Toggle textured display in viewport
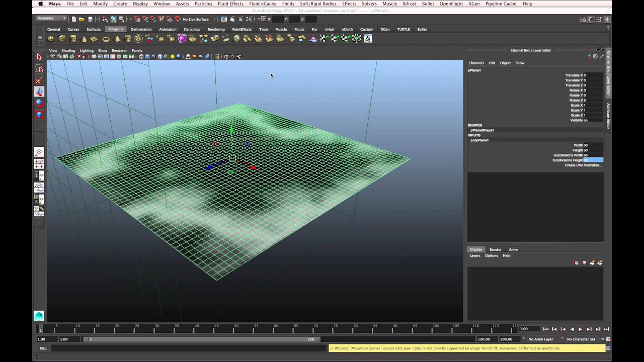The image size is (644, 362). (x=166, y=56)
